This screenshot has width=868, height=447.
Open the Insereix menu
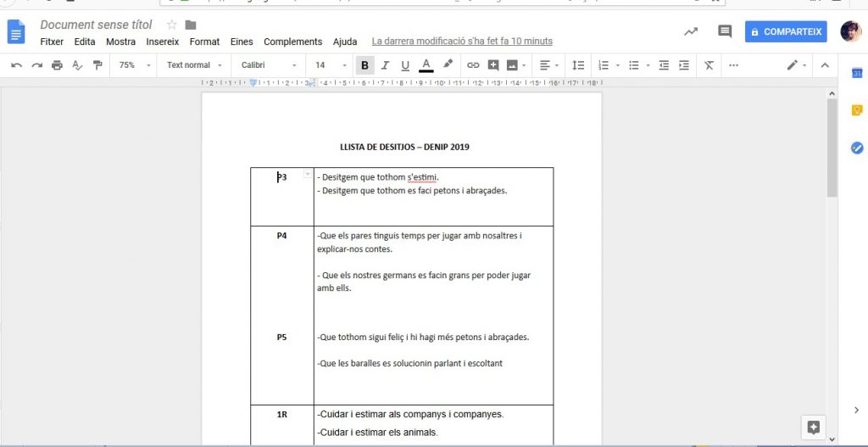point(163,42)
